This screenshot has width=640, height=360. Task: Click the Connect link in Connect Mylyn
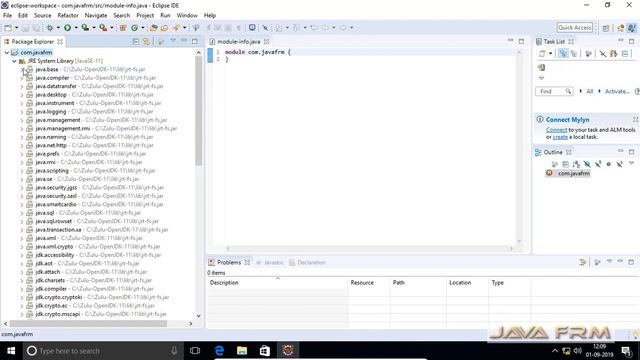point(556,130)
